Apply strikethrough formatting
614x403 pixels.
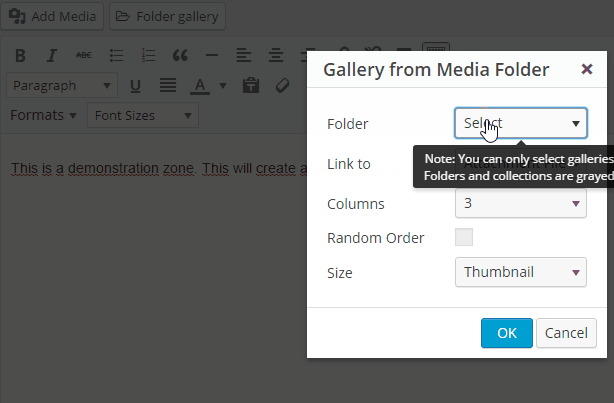click(x=84, y=55)
